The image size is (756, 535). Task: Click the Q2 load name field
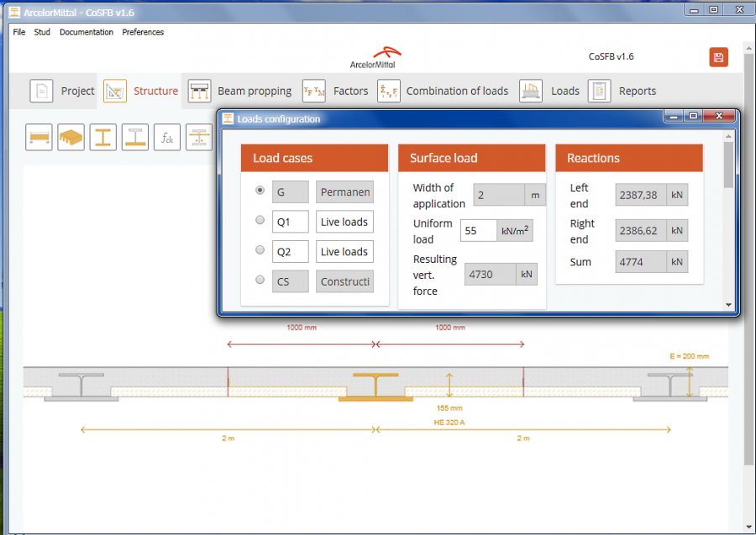(x=291, y=252)
